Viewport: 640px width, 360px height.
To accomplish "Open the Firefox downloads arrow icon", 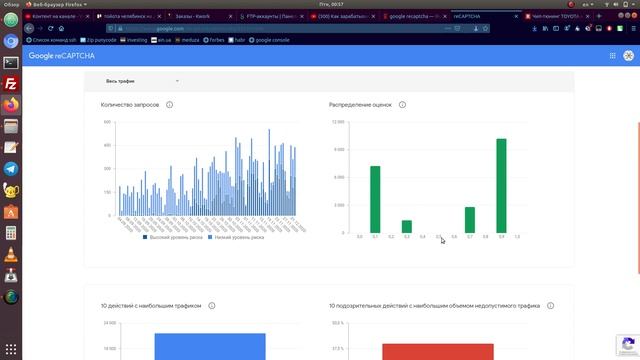I will (534, 29).
